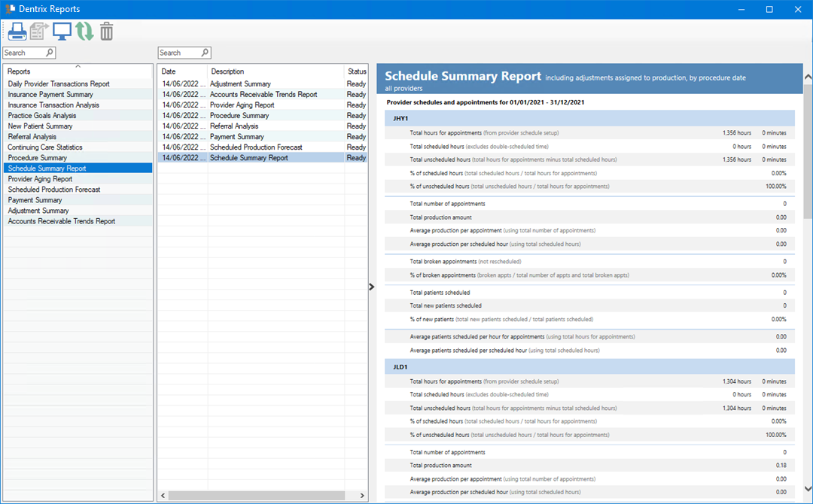Click left arrow of horizontal scrollbar
This screenshot has width=813, height=504.
[x=163, y=496]
